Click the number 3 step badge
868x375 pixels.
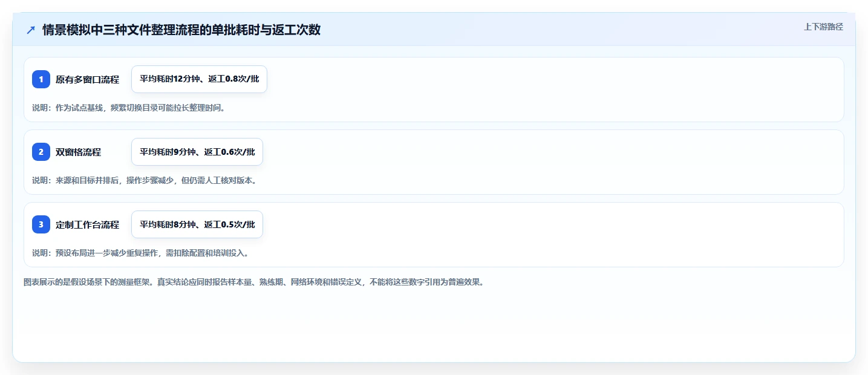(41, 224)
